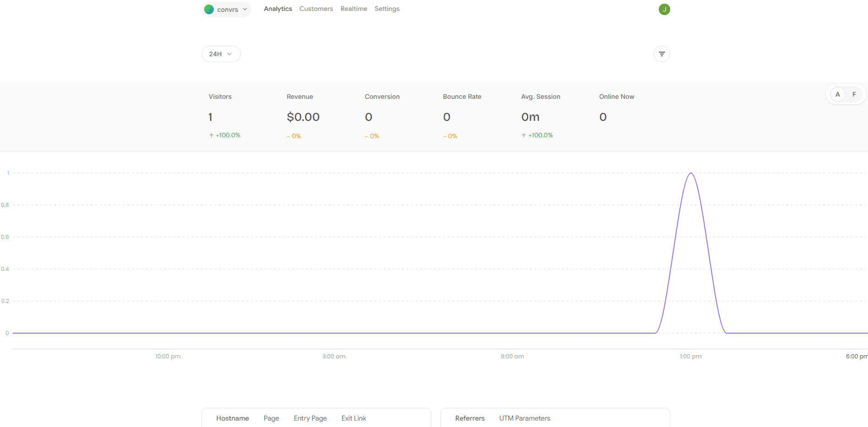Open the filter icon button

click(x=662, y=54)
